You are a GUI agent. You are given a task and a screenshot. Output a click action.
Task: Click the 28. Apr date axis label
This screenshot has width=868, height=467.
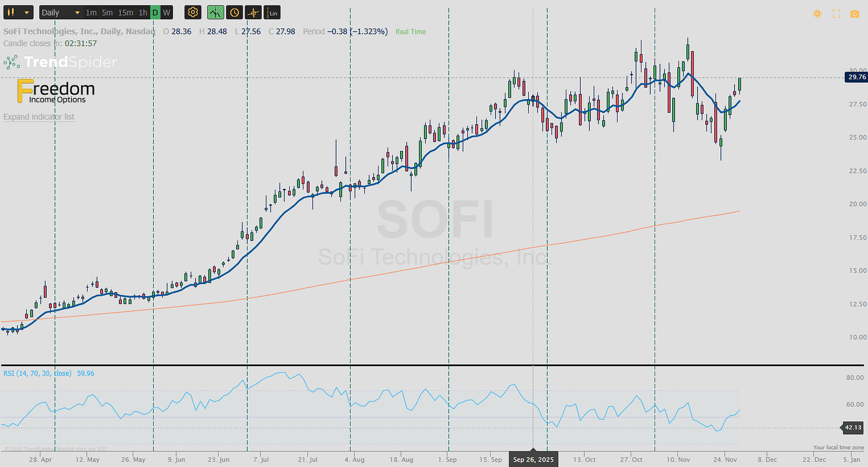41,460
